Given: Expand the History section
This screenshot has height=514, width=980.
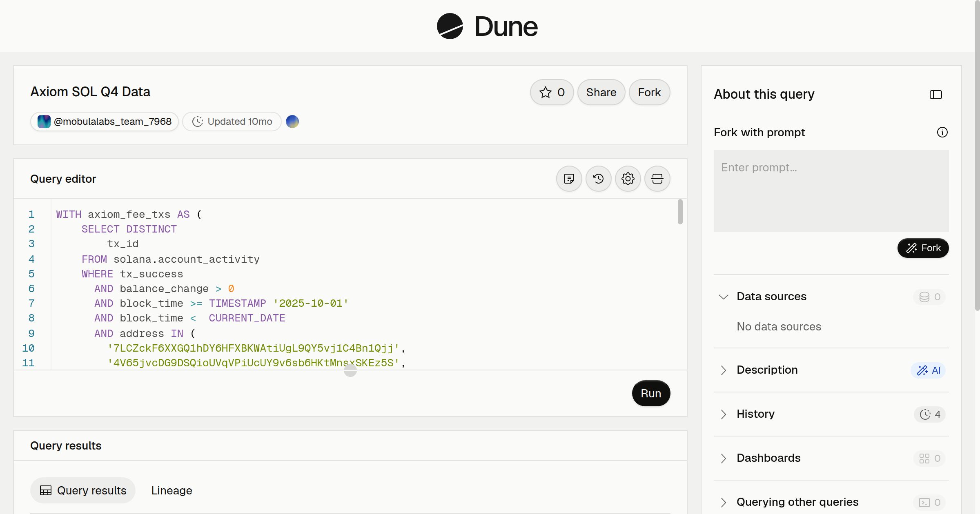Looking at the screenshot, I should pos(723,414).
